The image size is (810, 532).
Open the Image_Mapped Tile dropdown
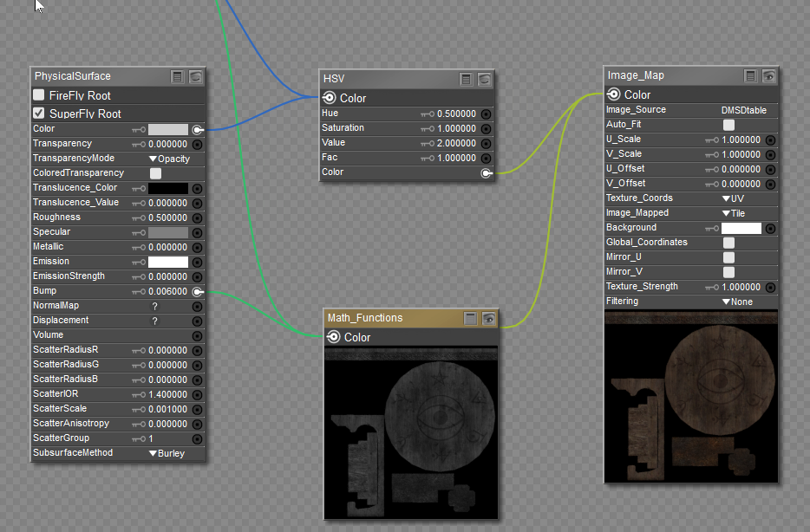(x=734, y=213)
